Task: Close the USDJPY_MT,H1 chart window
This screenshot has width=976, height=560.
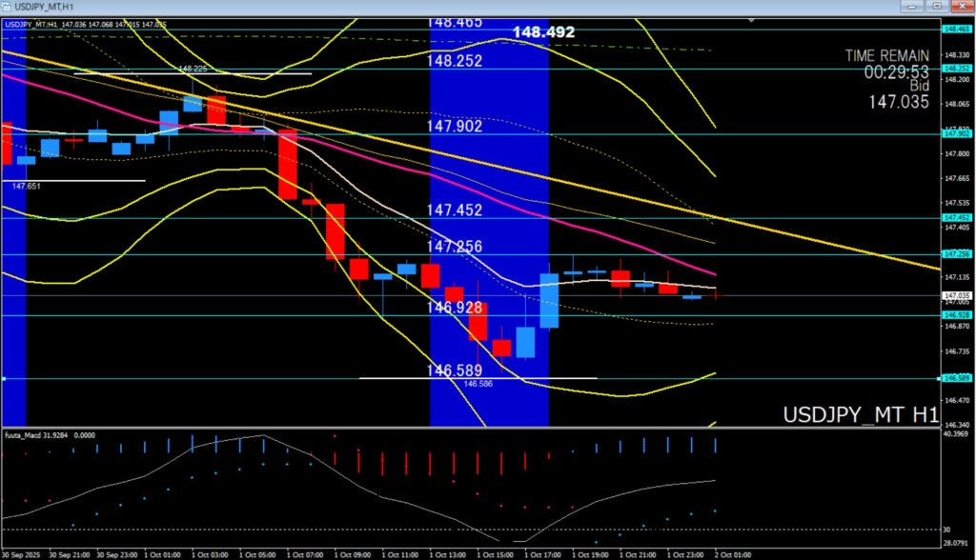Action: (962, 7)
